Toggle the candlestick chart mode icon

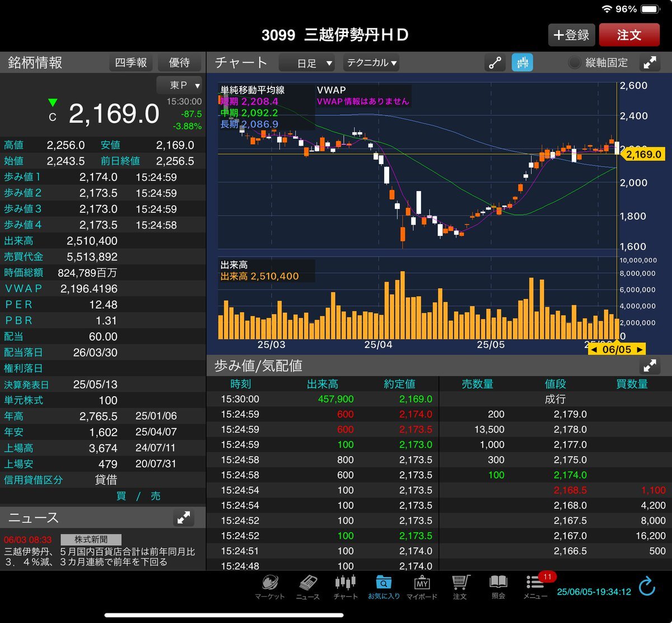point(522,63)
